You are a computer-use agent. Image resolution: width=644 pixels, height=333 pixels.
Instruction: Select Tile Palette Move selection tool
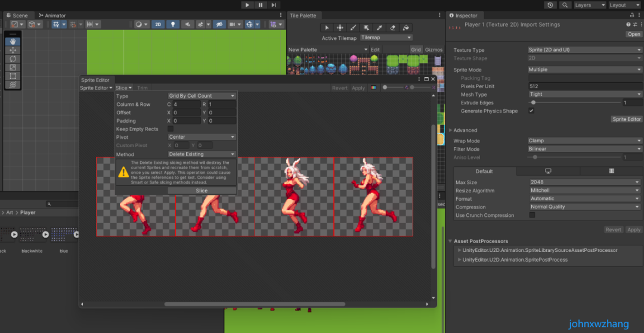(x=340, y=28)
